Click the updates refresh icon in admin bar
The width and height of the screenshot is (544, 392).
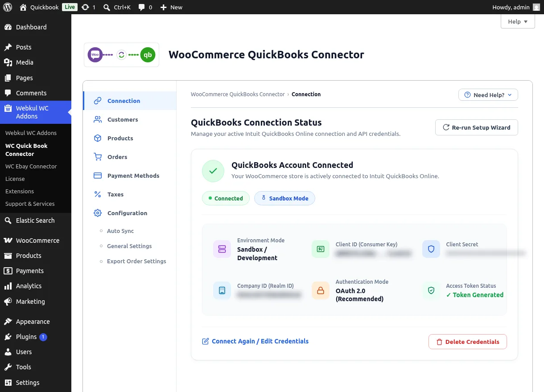click(85, 7)
